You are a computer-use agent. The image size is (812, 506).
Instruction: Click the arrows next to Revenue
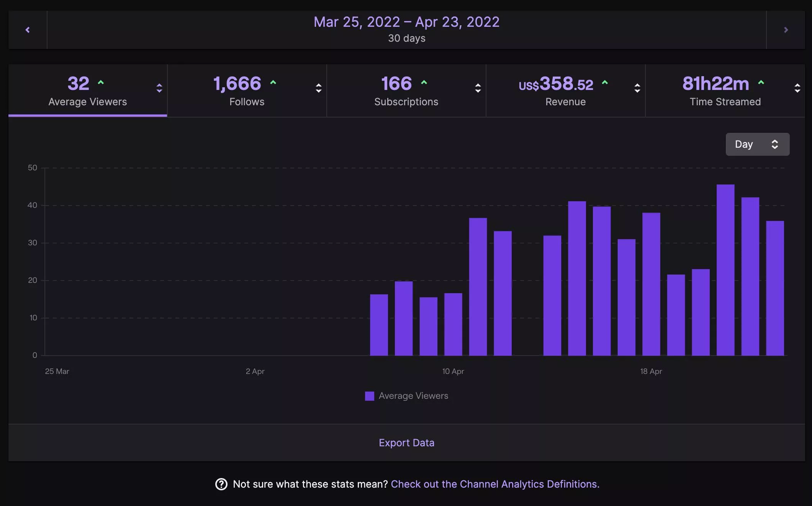[x=637, y=88]
